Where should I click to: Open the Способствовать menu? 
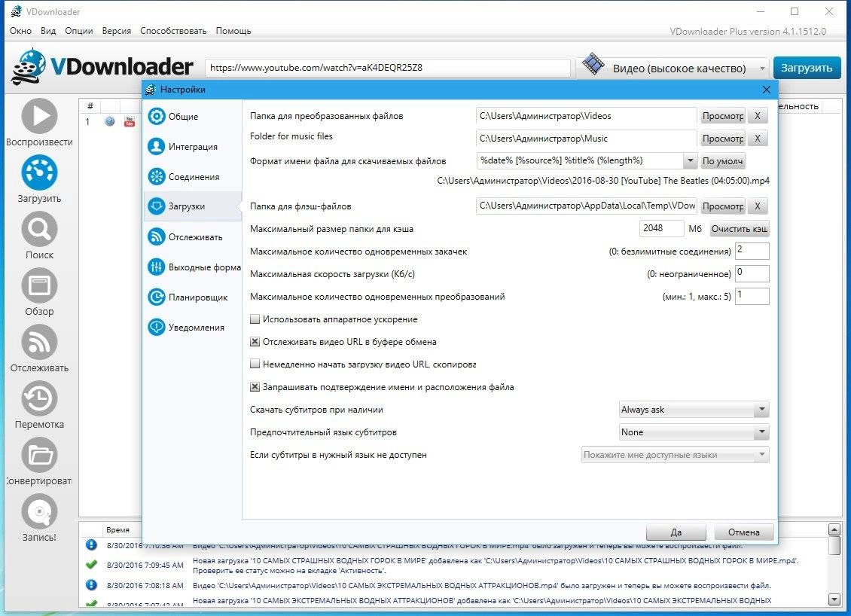click(x=173, y=31)
